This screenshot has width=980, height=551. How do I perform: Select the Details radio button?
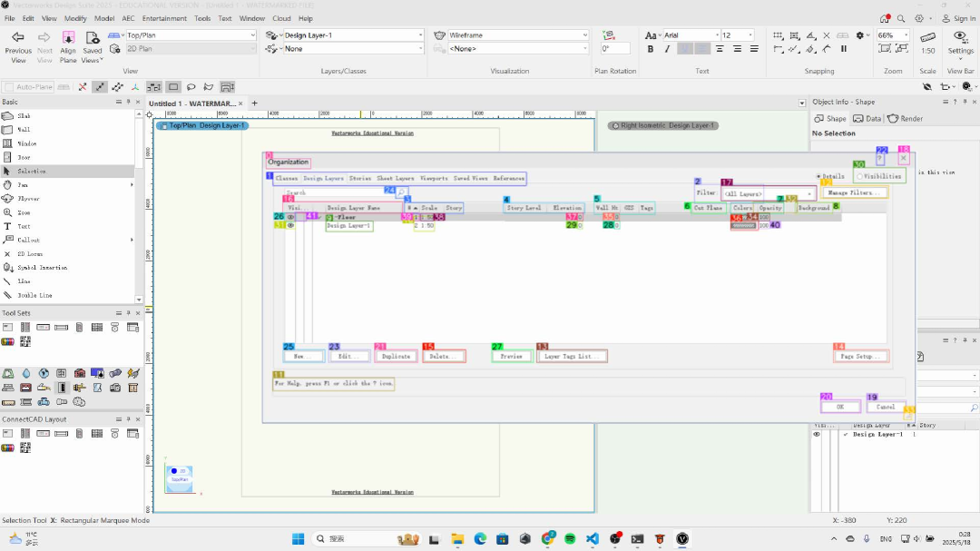pyautogui.click(x=819, y=176)
